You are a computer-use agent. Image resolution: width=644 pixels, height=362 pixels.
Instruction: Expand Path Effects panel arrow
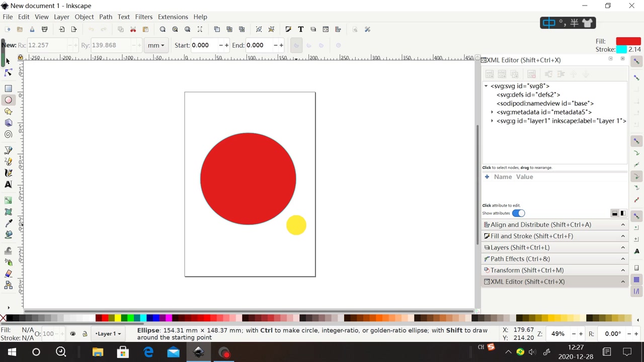[623, 259]
